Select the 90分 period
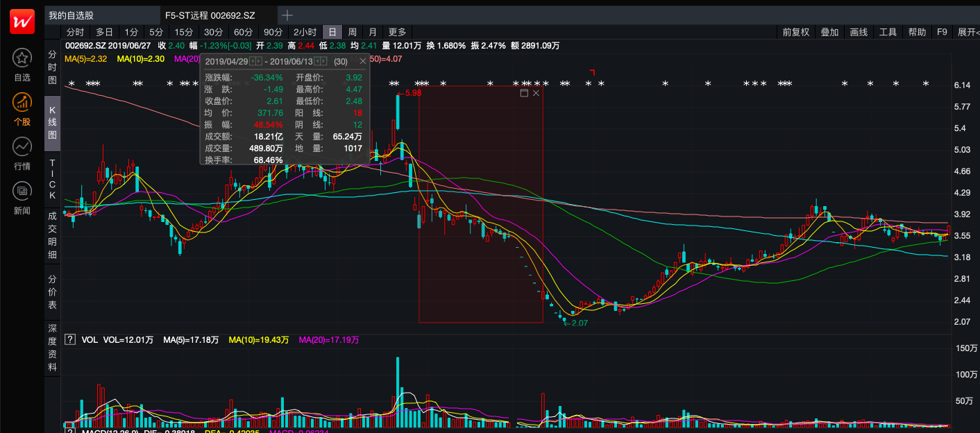This screenshot has width=980, height=433. coord(273,32)
